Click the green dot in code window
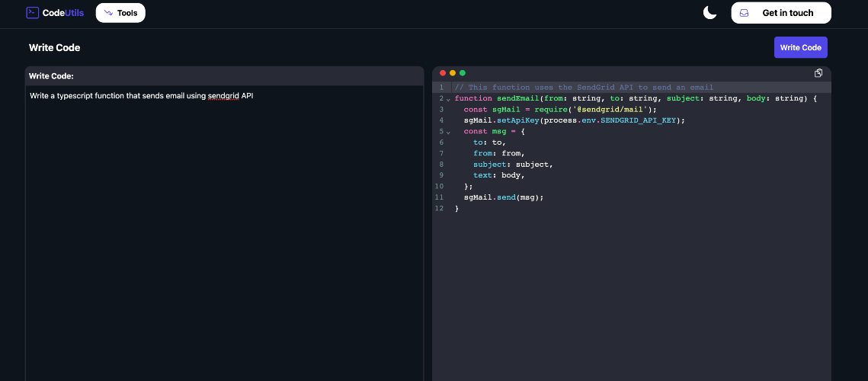This screenshot has width=868, height=381. point(463,73)
